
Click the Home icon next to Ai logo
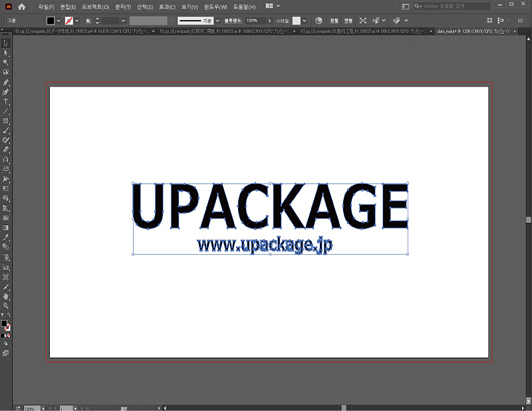[22, 7]
